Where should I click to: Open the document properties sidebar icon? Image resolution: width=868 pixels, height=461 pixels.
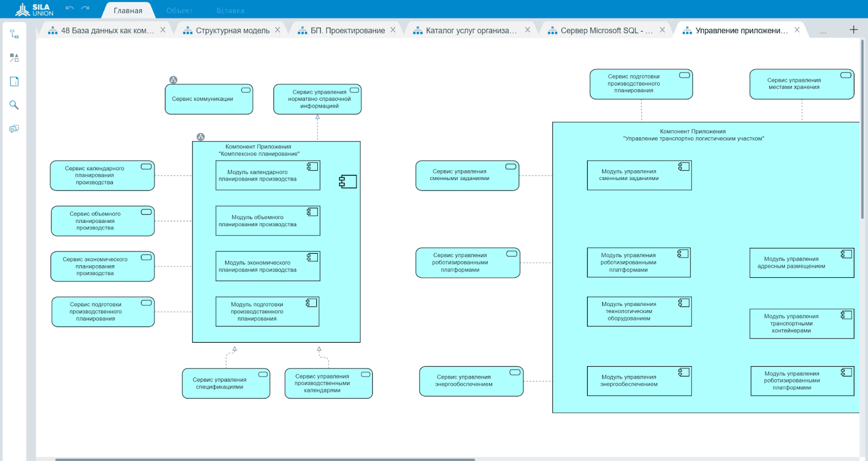[14, 81]
